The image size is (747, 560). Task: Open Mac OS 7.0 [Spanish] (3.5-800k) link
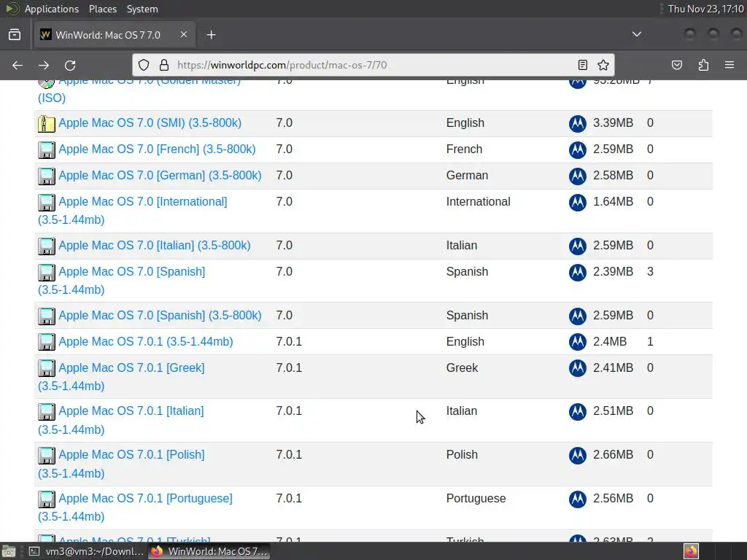(x=160, y=315)
